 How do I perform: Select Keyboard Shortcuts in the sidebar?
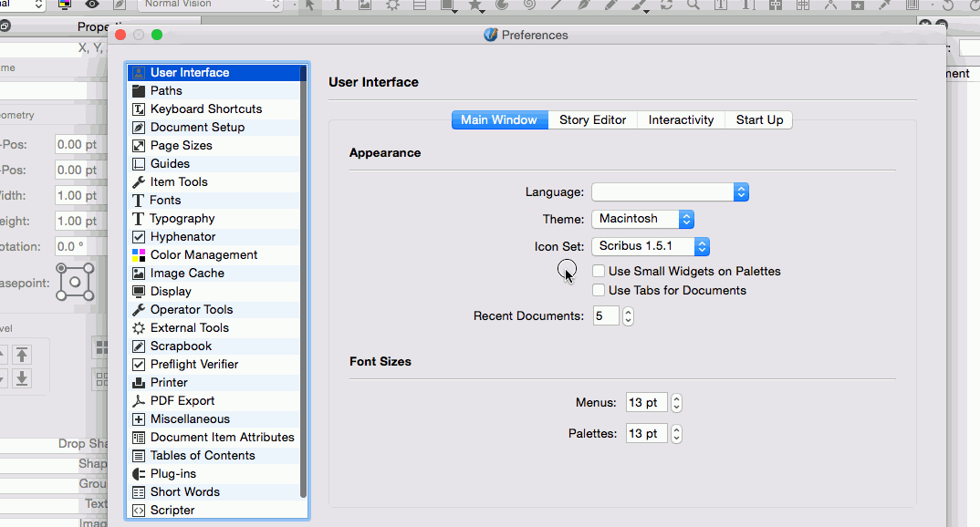click(205, 108)
